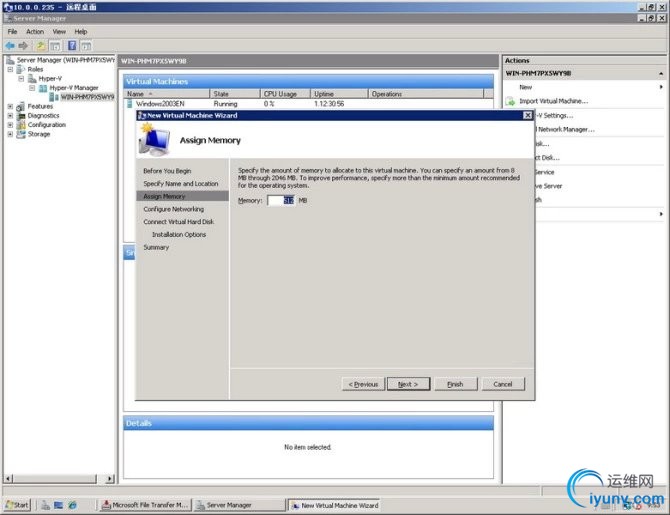This screenshot has width=670, height=515.
Task: Collapse the Roles tree node
Action: 10,69
